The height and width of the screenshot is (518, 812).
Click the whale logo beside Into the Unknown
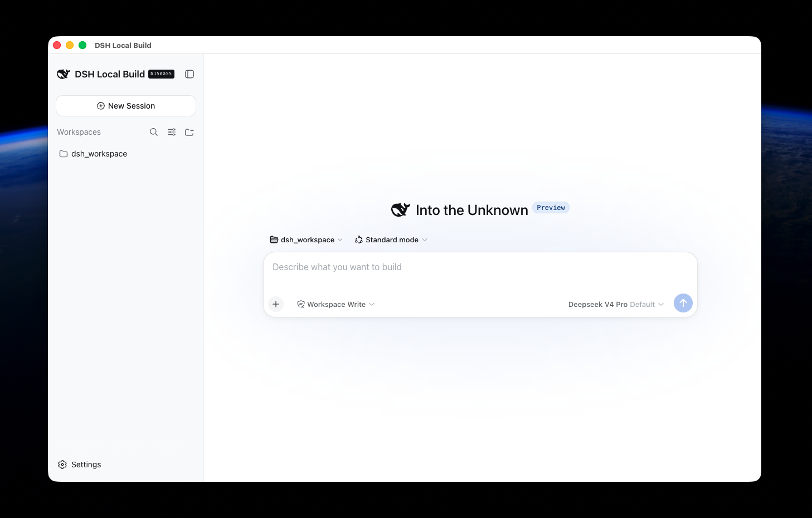(401, 210)
